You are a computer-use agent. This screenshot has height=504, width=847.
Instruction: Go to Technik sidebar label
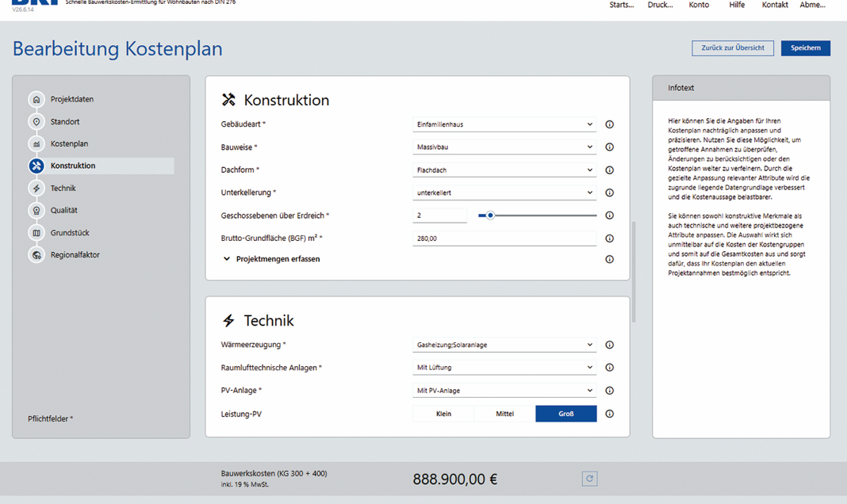[x=63, y=189]
